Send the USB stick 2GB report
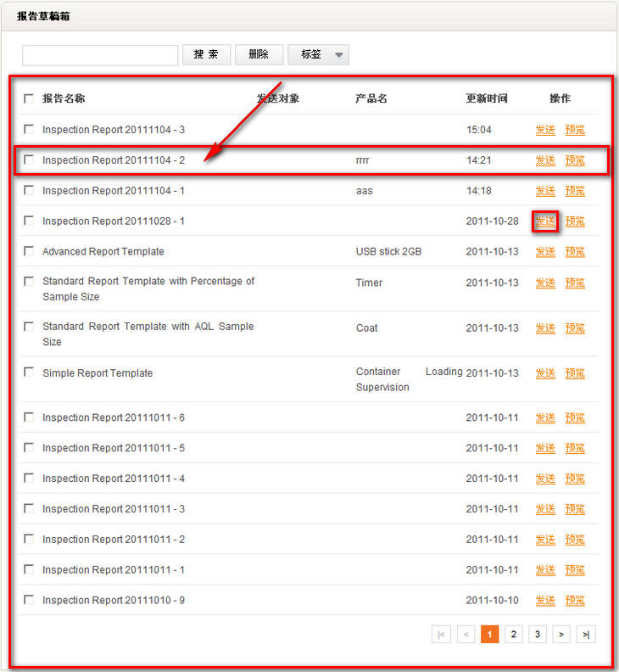Screen dimensions: 619x672 click(x=545, y=252)
